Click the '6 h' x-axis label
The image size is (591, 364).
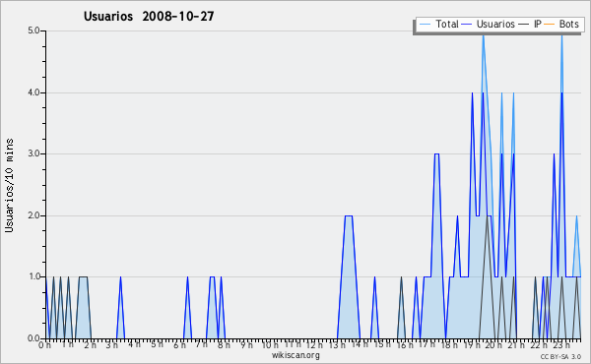(179, 344)
